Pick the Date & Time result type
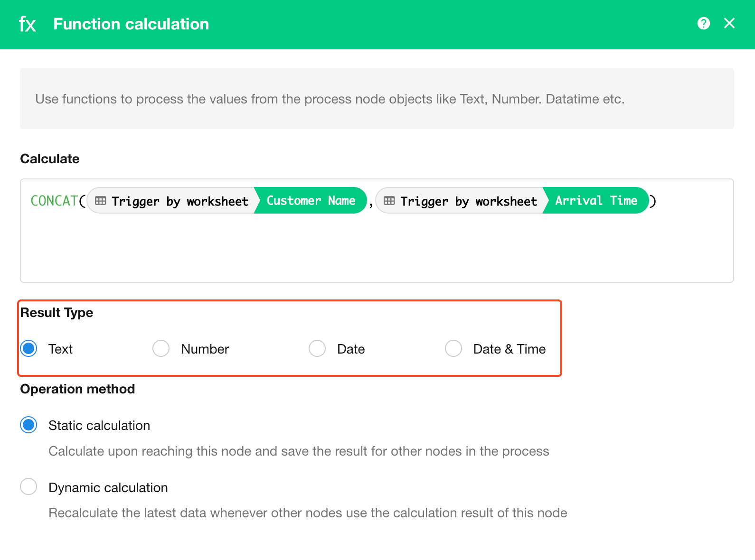The height and width of the screenshot is (560, 755). pos(453,348)
